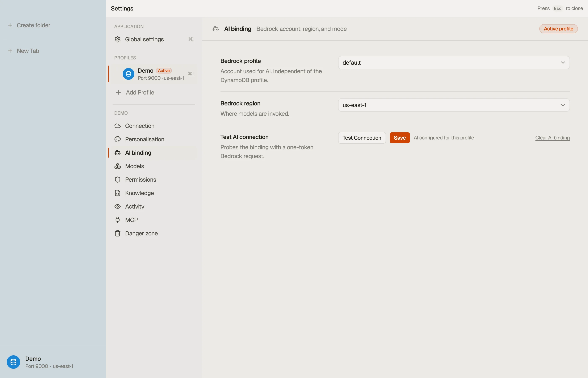The height and width of the screenshot is (378, 588).
Task: Click the 'Bedrock account, region, and mode' subtitle
Action: pyautogui.click(x=301, y=29)
